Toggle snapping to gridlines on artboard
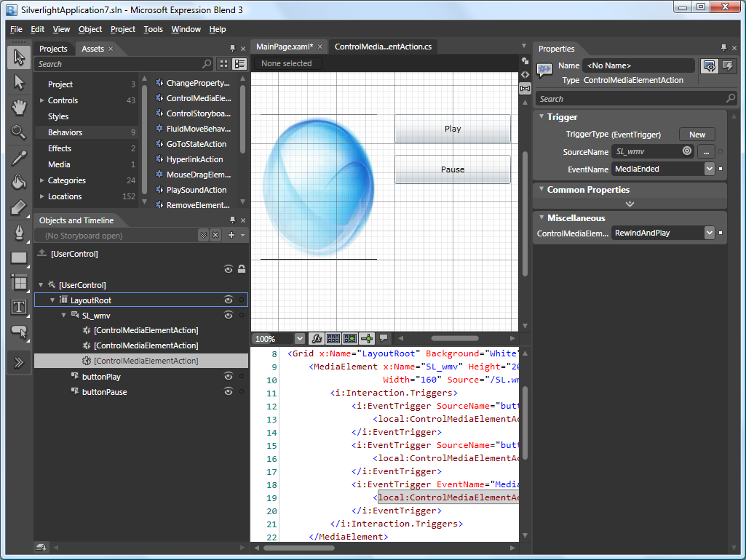Screen dimensions: 746x560 coord(350,338)
